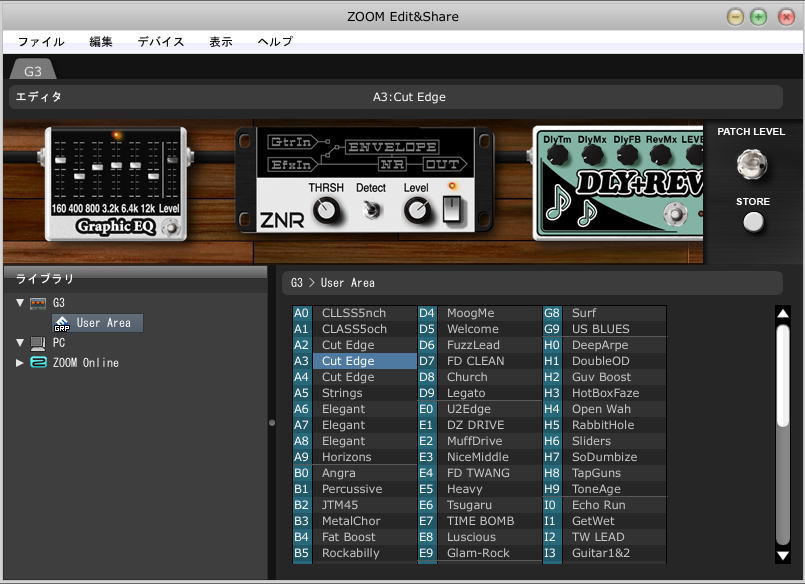Click the DlyMx knob on DLY+REV

tap(592, 155)
